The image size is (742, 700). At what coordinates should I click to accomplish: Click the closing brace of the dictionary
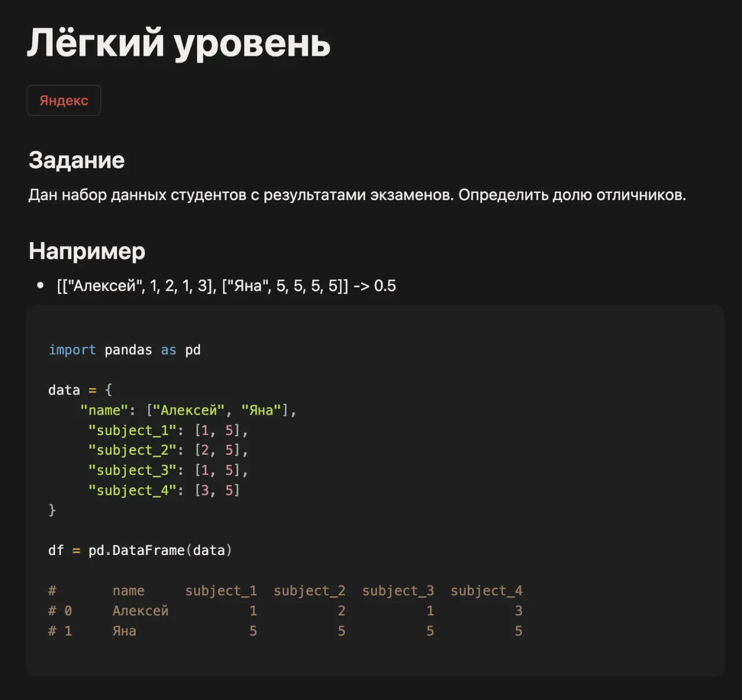[52, 510]
